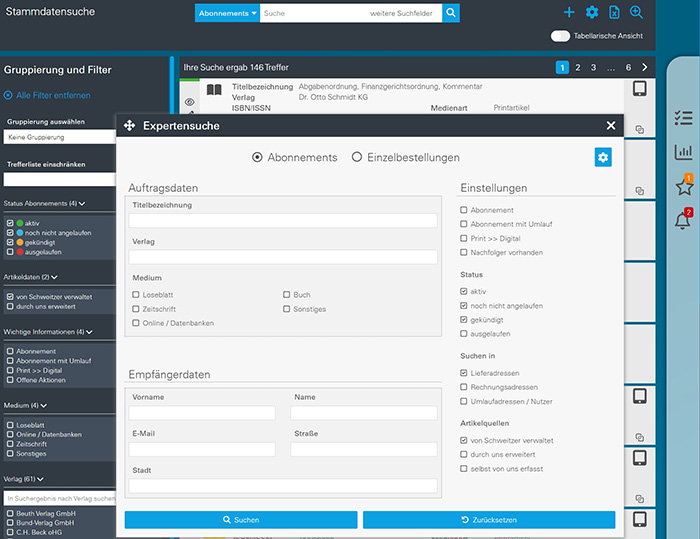Open expert search magnifier-plus icon
Viewport: 700px width, 539px height.
click(636, 13)
